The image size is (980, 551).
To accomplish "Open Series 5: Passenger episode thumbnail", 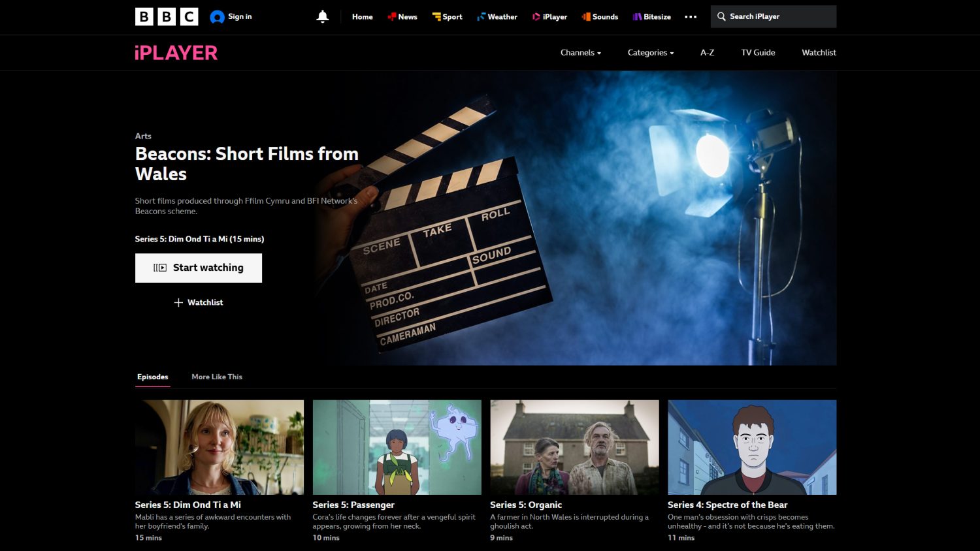I will click(x=397, y=447).
